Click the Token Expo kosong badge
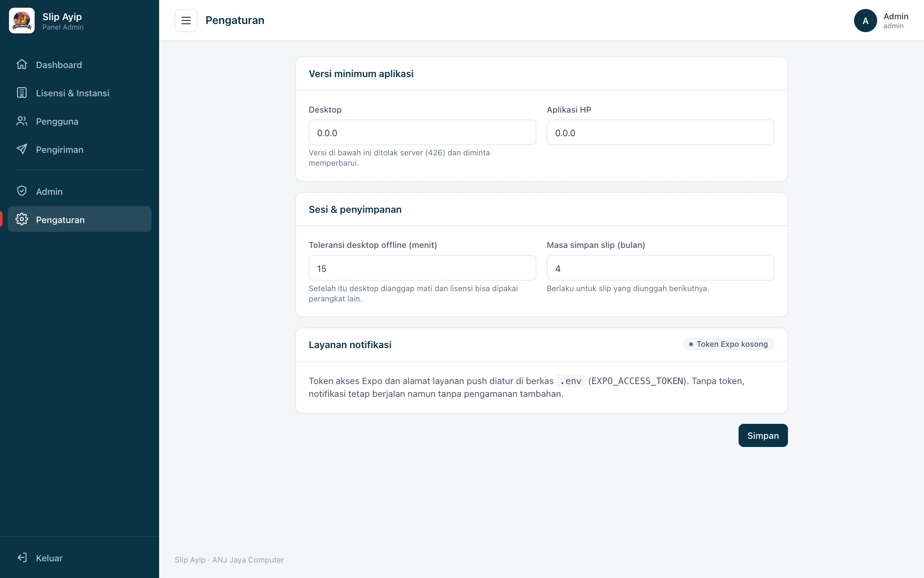Screen dimensions: 924x578 [728, 344]
